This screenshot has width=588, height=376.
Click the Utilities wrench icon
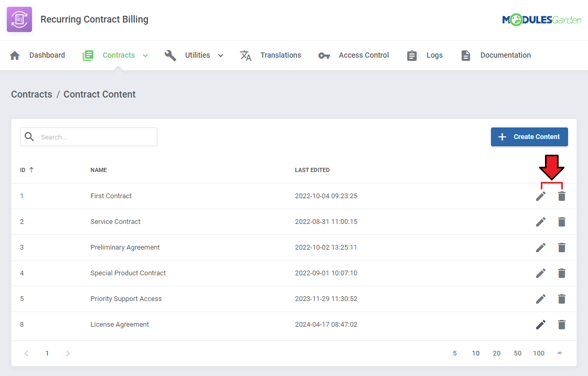click(170, 56)
